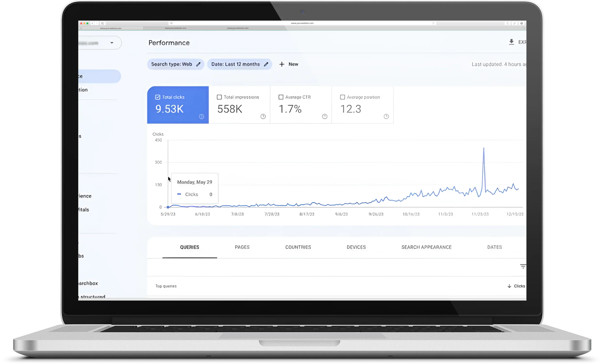Click the Date: Last 12 months chip

[x=239, y=64]
